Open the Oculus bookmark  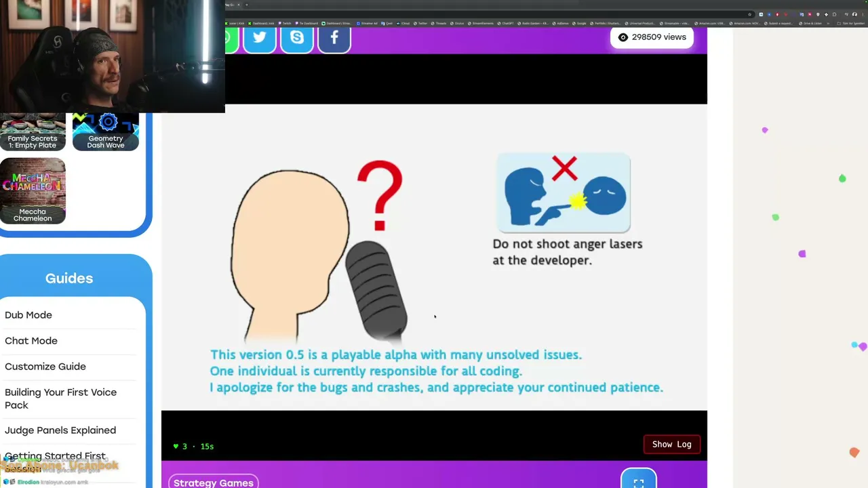pos(458,23)
